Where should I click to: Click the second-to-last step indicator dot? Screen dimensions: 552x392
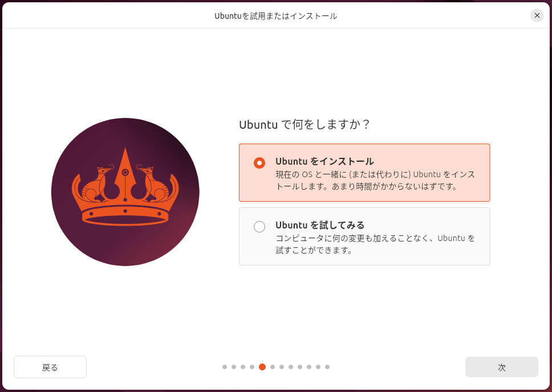pos(318,367)
